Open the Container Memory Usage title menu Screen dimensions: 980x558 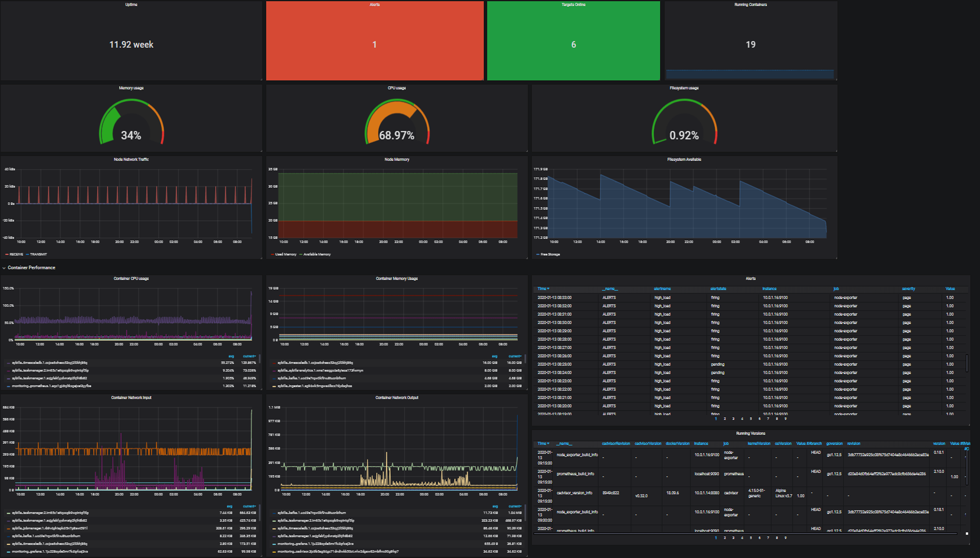397,278
